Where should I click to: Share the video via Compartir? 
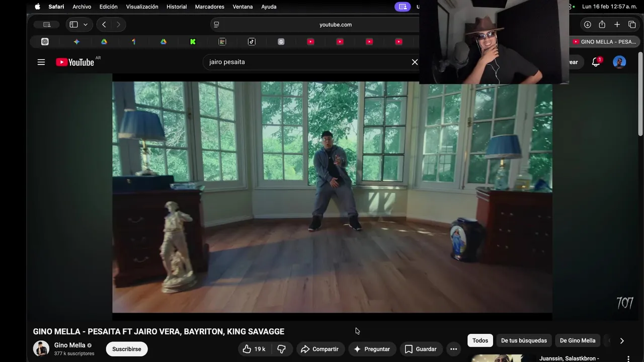point(320,349)
